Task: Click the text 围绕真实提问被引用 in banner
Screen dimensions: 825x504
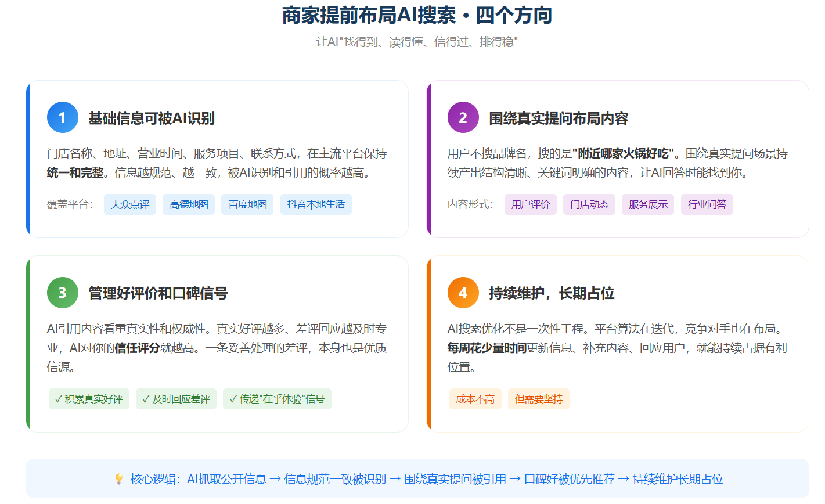Action: pos(455,479)
